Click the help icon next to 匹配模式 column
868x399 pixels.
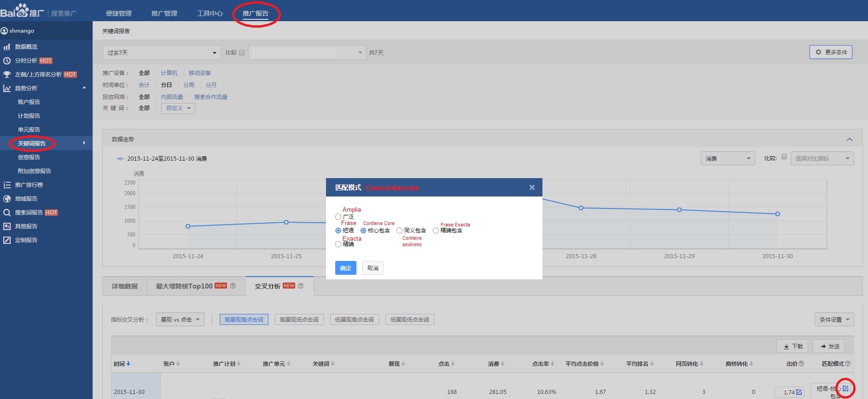(x=848, y=364)
